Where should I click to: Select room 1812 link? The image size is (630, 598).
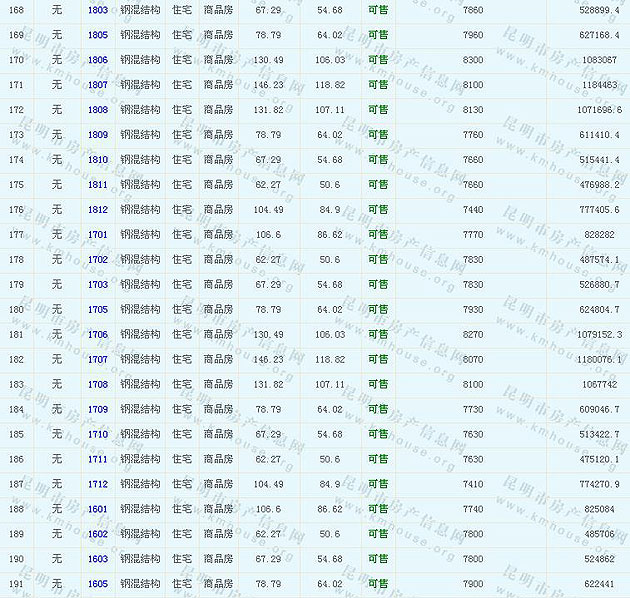coord(97,210)
